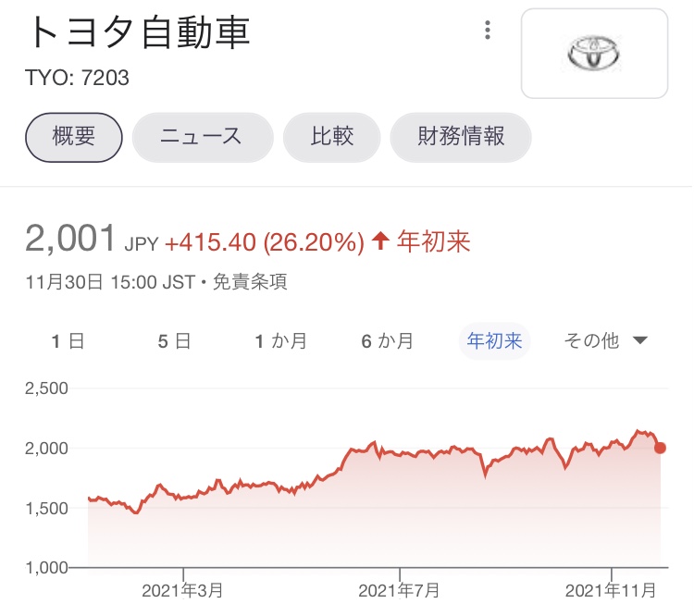This screenshot has width=694, height=616.
Task: Click the red up-arrow gain indicator
Action: click(379, 242)
